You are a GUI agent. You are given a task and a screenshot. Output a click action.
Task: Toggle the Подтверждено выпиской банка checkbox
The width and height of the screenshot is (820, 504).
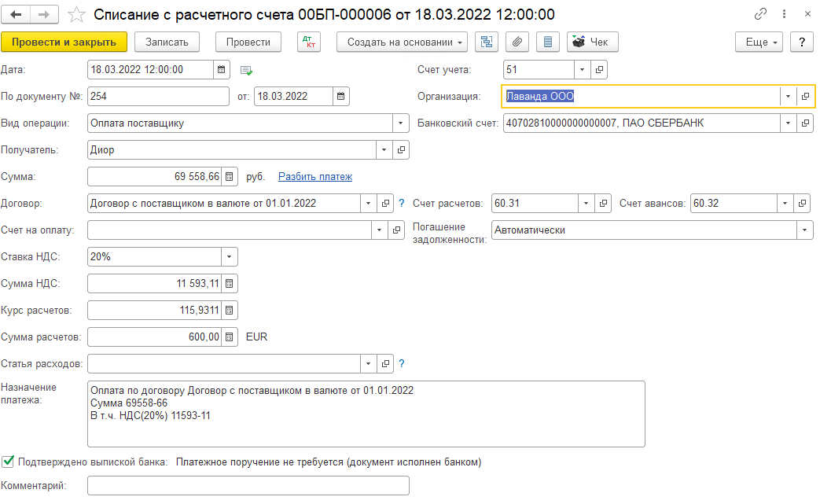click(9, 462)
